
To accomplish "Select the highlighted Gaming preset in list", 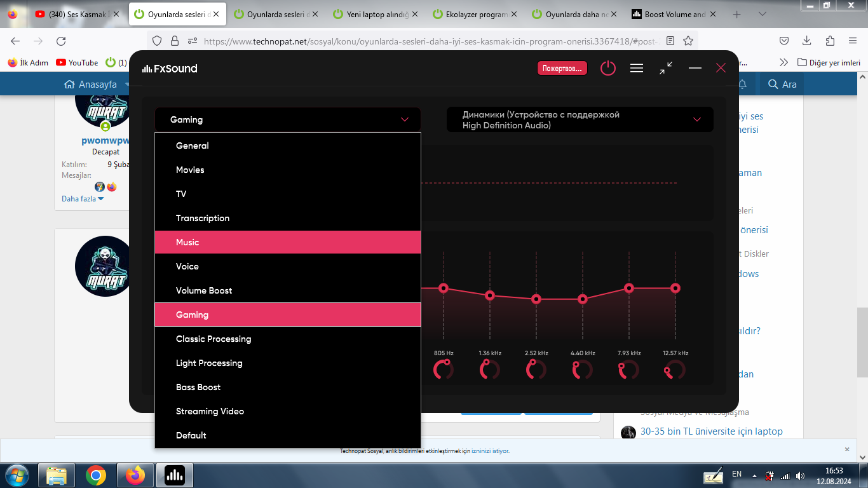I will 287,315.
